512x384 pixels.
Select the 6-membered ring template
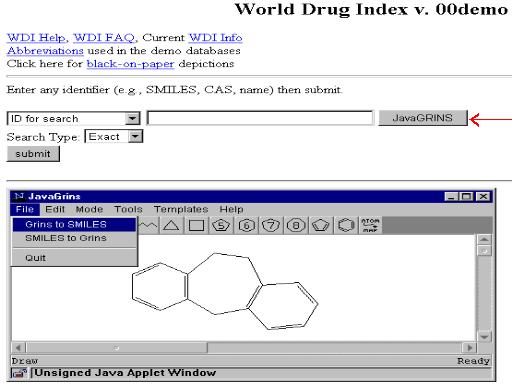click(246, 225)
